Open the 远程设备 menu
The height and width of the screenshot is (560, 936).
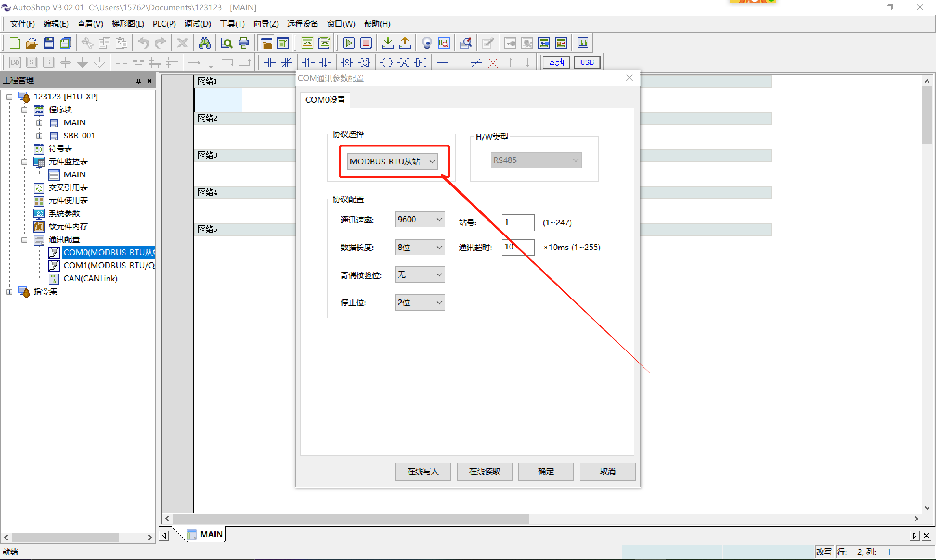(303, 24)
